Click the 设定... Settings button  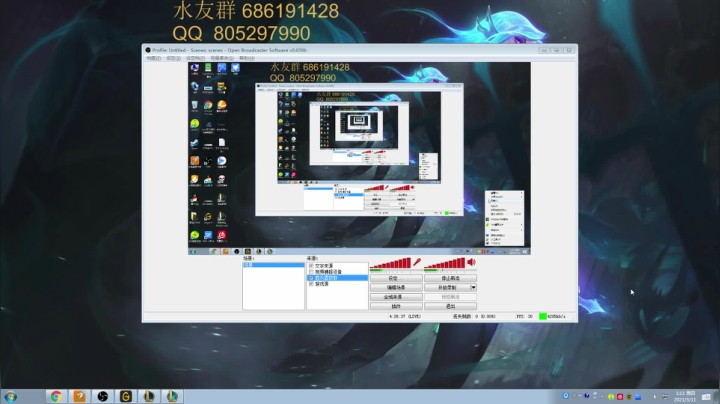tap(396, 278)
